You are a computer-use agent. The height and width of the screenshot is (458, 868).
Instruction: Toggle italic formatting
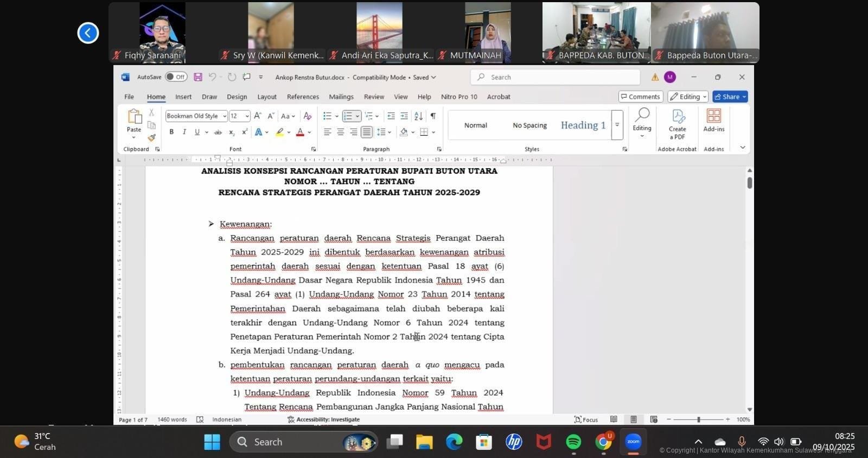(x=184, y=132)
